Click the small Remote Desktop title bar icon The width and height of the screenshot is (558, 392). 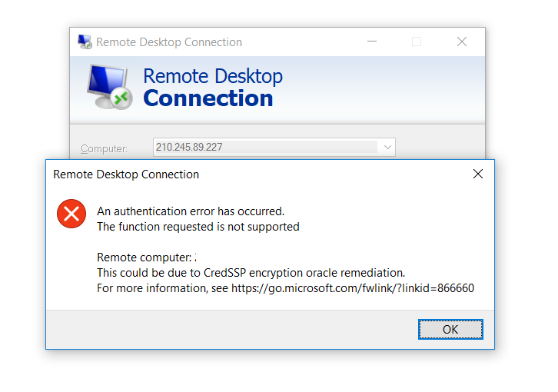[85, 42]
